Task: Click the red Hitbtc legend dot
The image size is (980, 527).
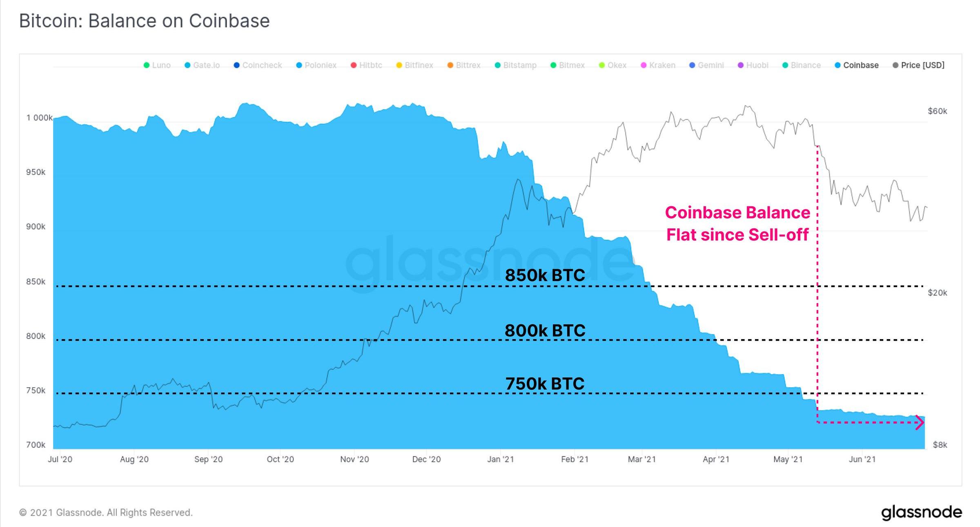Action: click(354, 65)
